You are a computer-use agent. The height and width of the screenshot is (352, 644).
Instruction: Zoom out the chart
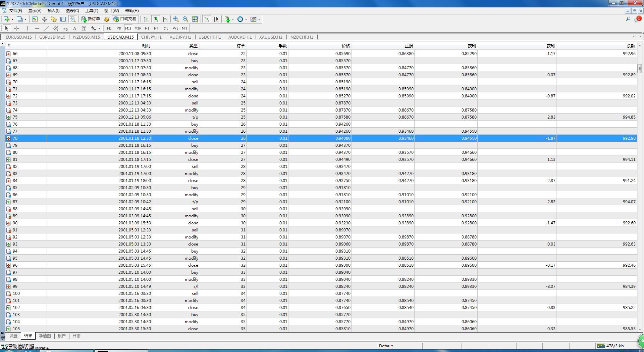pos(185,19)
